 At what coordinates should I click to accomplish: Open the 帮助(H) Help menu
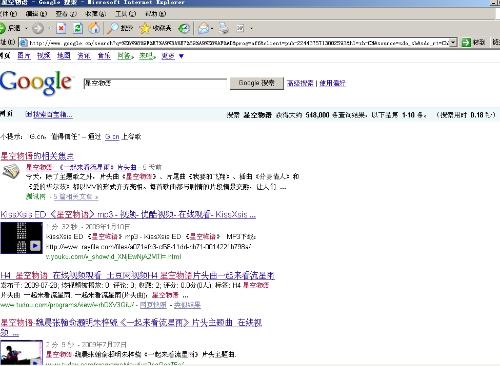[x=156, y=14]
